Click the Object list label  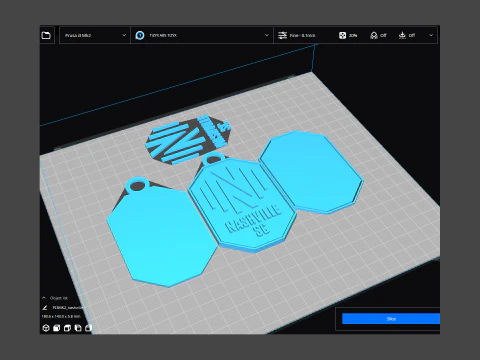click(59, 298)
